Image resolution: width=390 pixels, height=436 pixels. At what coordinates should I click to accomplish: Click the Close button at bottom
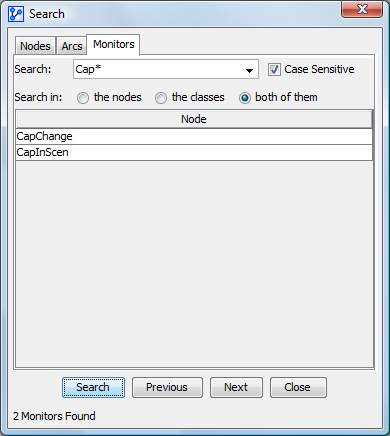click(298, 387)
